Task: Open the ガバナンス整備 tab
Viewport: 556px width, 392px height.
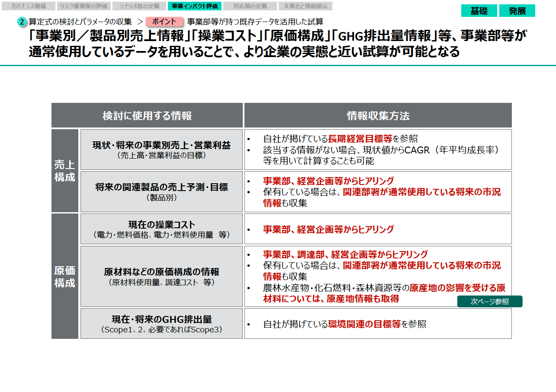Action: [28, 6]
